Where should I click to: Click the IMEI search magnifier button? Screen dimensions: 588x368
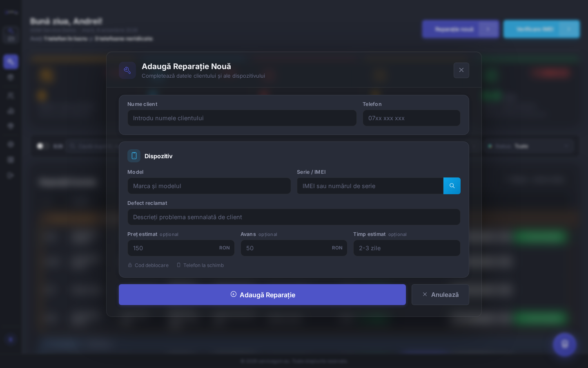click(452, 186)
